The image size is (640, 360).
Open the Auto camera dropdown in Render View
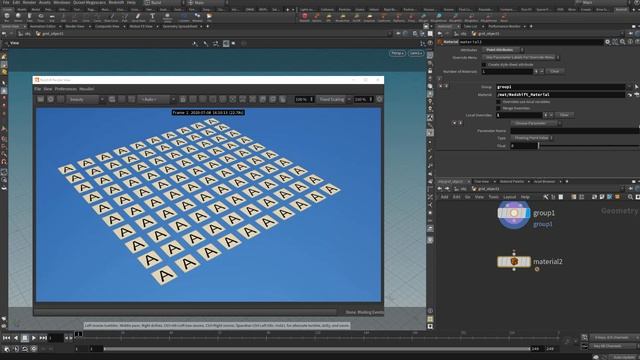(x=157, y=99)
